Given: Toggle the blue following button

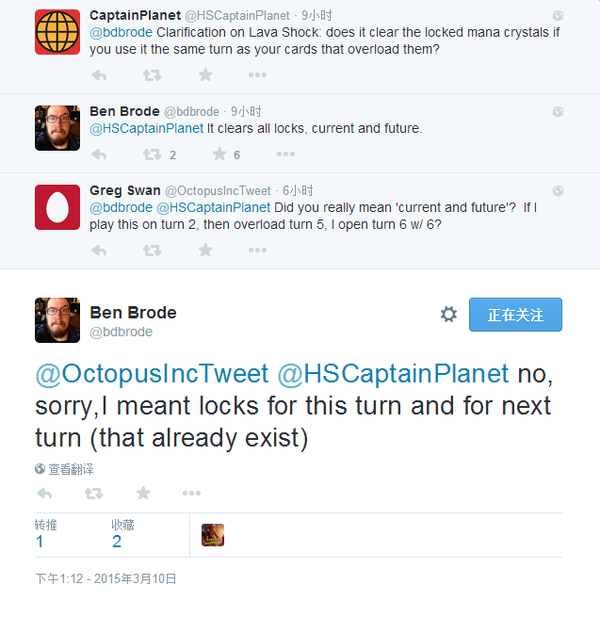Looking at the screenshot, I should (515, 314).
